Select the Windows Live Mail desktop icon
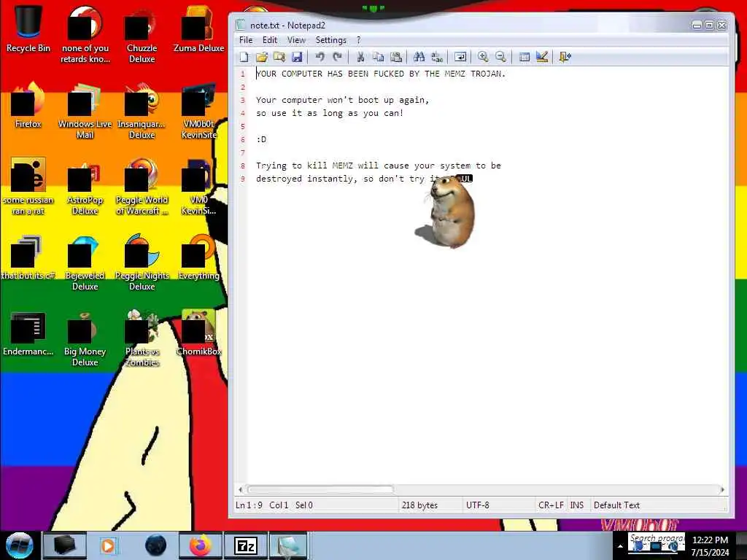 coord(85,111)
